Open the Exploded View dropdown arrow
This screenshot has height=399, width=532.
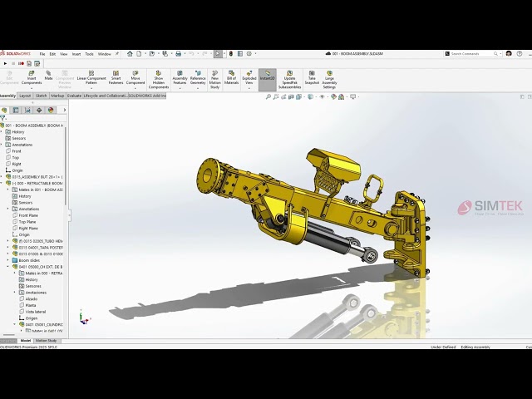pos(249,89)
